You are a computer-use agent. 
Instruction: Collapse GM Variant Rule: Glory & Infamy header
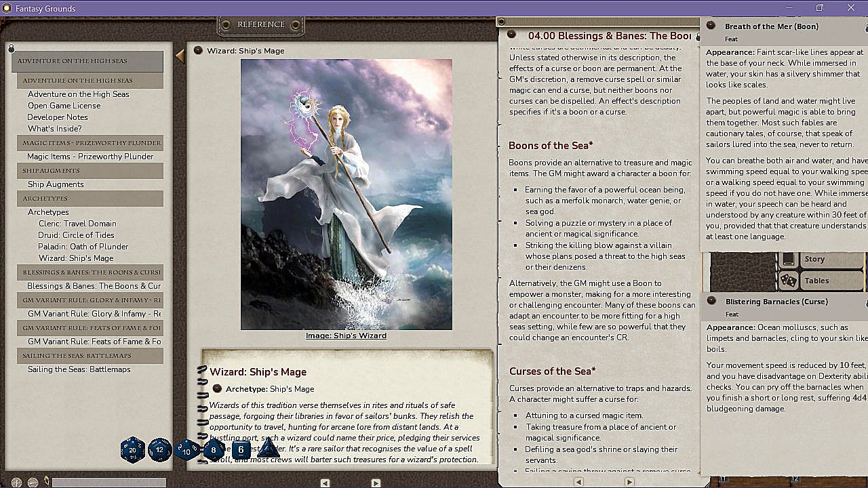[x=90, y=300]
